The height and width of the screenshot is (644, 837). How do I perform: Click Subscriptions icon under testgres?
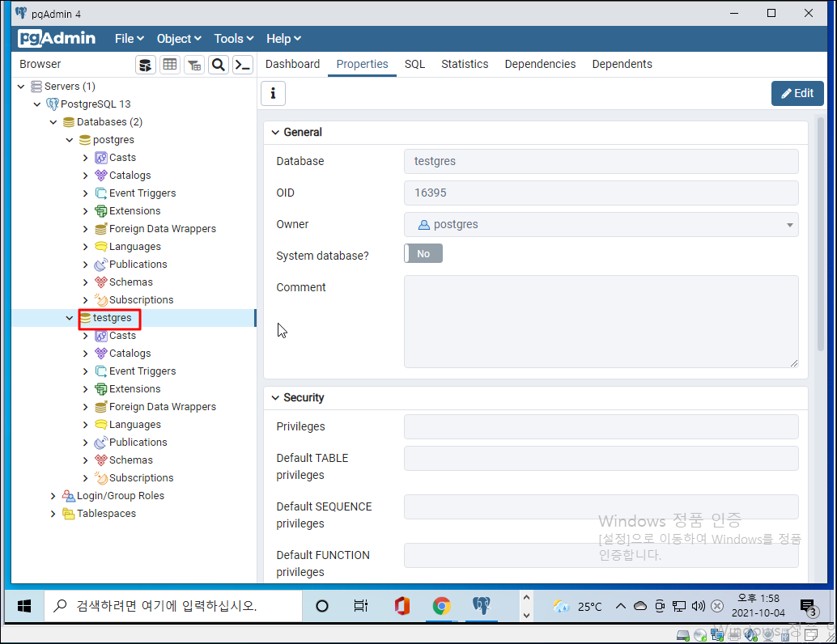[x=101, y=478]
